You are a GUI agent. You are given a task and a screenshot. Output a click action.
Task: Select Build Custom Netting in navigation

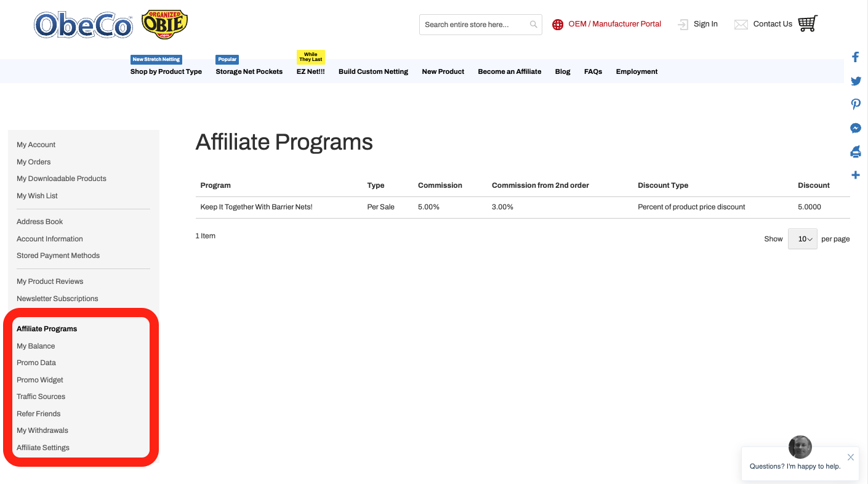tap(373, 71)
